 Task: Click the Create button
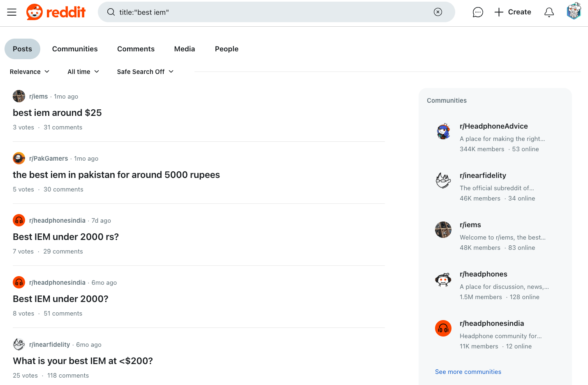(513, 12)
